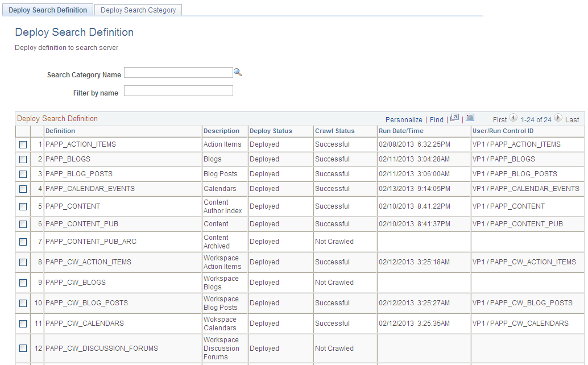Check the PAPP_CW_DISCUSSION_FORUMS checkbox
Viewport: 588px width, 365px height.
point(23,348)
